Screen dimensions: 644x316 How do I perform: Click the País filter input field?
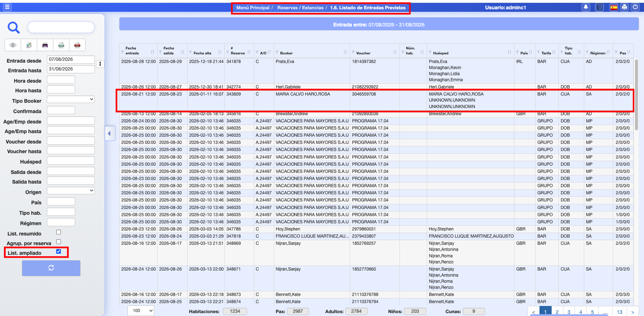61,201
